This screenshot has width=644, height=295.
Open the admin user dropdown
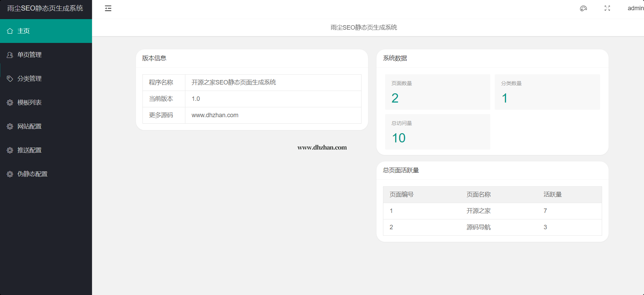635,9
